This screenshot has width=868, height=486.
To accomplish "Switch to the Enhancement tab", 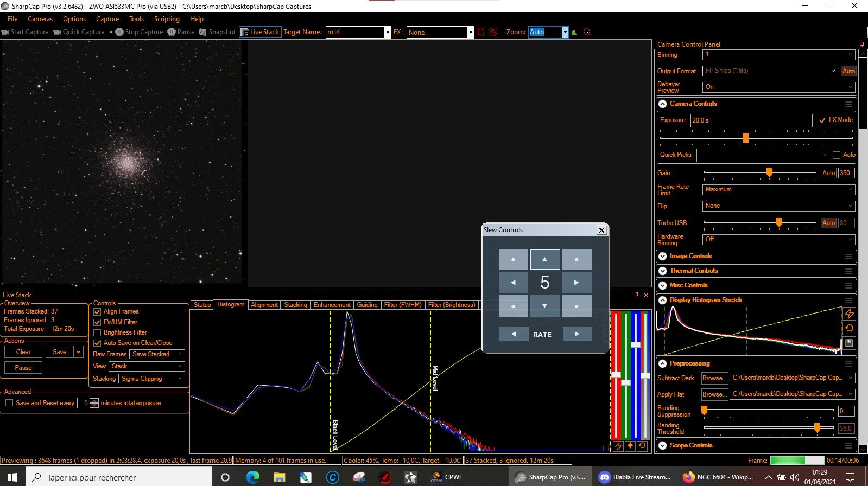I will pyautogui.click(x=332, y=305).
